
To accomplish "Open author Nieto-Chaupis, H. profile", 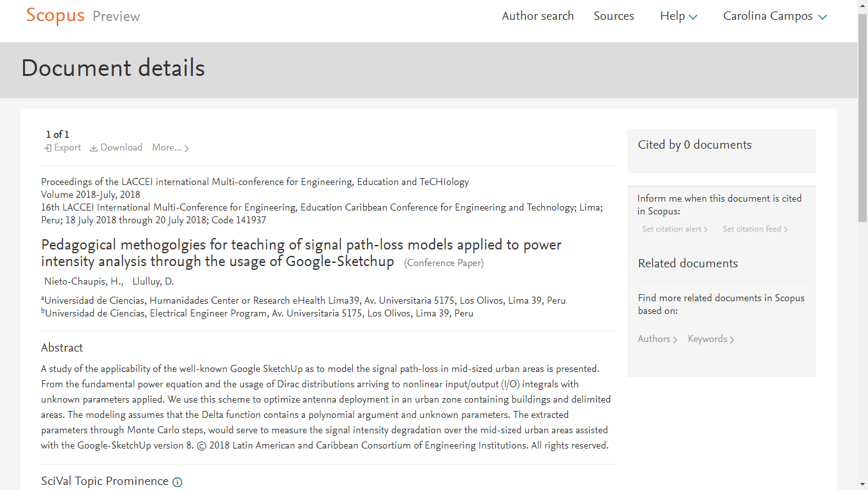I will click(x=84, y=281).
